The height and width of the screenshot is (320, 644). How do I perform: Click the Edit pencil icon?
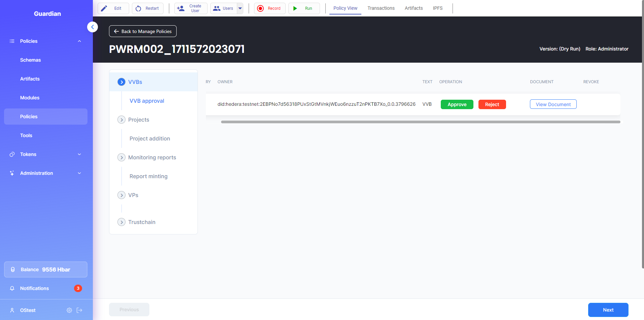(x=104, y=8)
